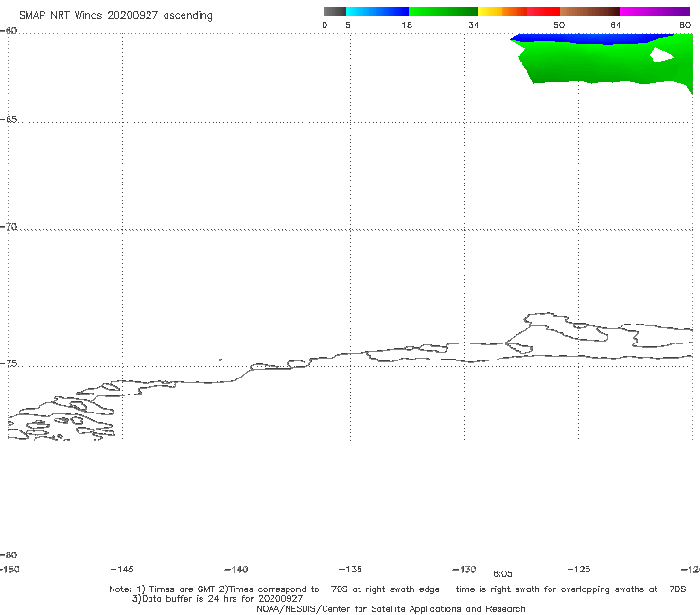This screenshot has width=700, height=615.
Task: Click the -130 longitude axis label
Action: tap(464, 570)
